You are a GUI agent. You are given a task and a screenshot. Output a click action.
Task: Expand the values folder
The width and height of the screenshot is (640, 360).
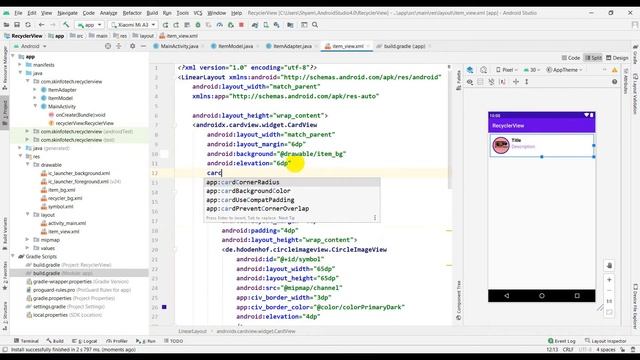pos(27,248)
